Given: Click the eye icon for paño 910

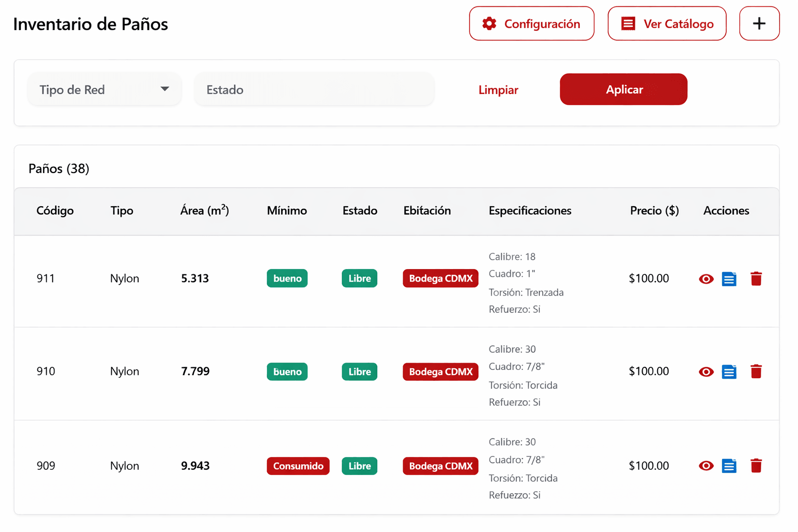Looking at the screenshot, I should point(706,371).
